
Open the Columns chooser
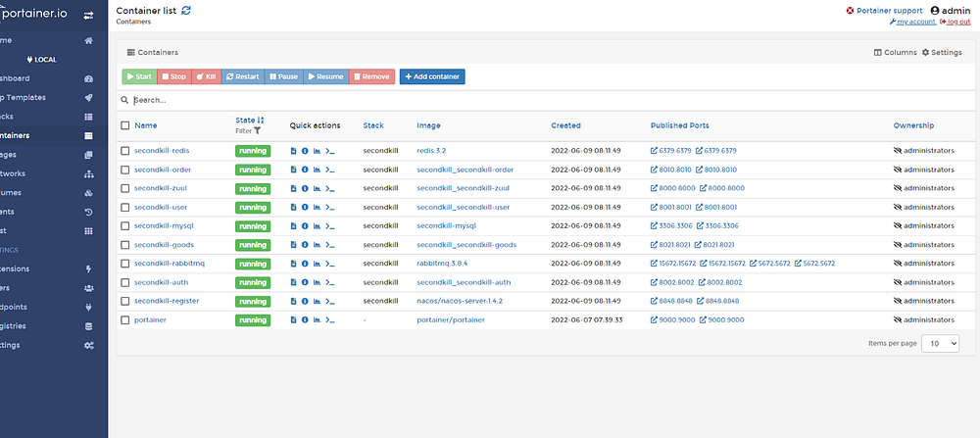point(895,53)
